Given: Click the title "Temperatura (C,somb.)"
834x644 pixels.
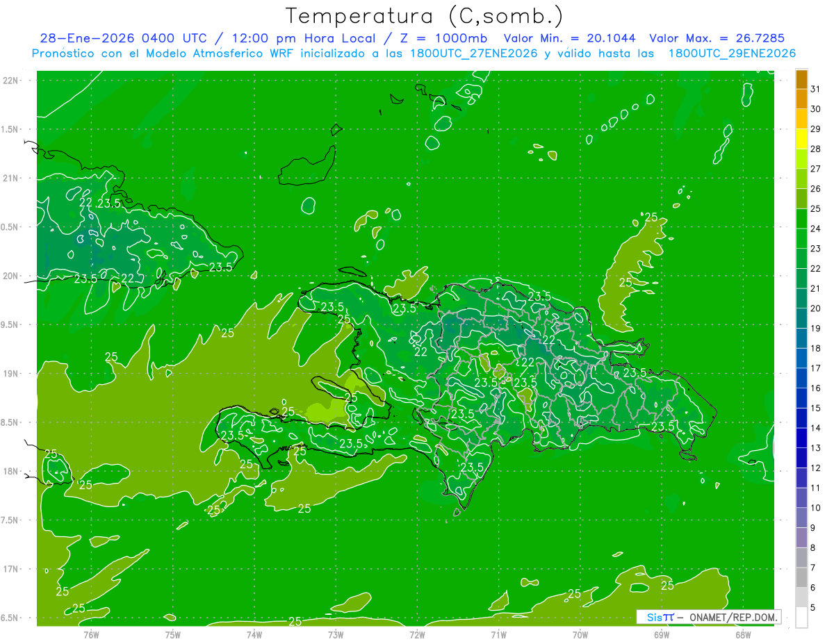Looking at the screenshot, I should click(425, 17).
